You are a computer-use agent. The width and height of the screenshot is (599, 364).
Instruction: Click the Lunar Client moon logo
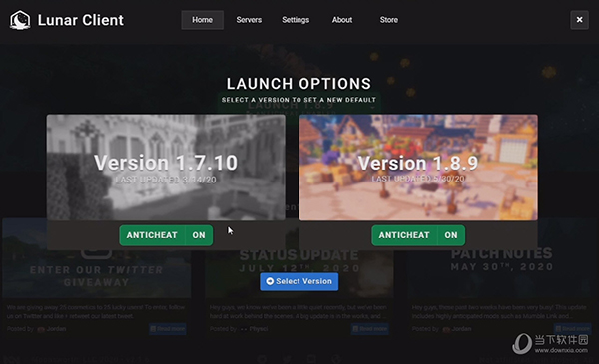[x=20, y=20]
